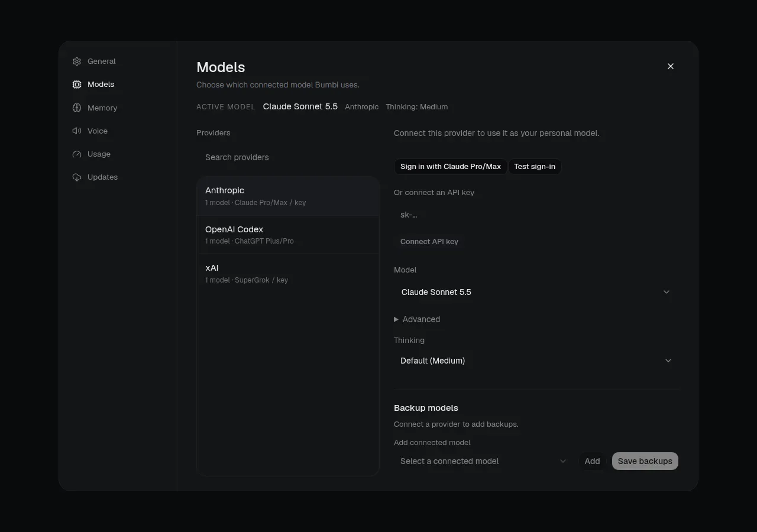Expand the Advanced disclosure triangle
757x532 pixels.
[x=396, y=319]
